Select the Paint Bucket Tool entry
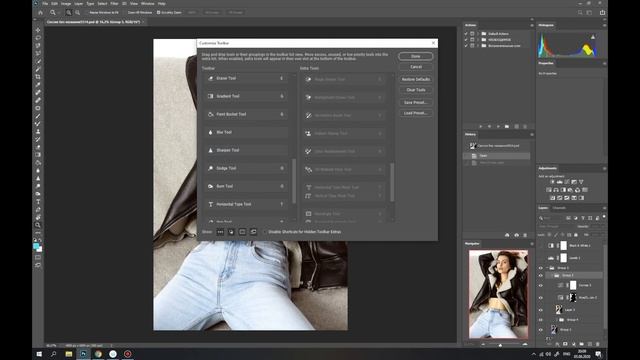Screen dimensions: 640x360 (246, 114)
